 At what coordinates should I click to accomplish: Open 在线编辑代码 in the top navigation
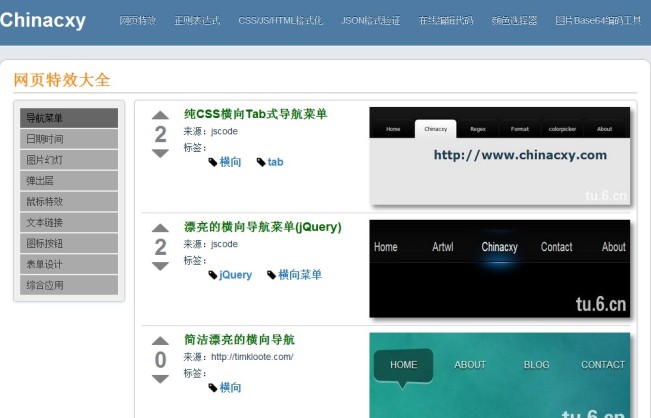[446, 20]
